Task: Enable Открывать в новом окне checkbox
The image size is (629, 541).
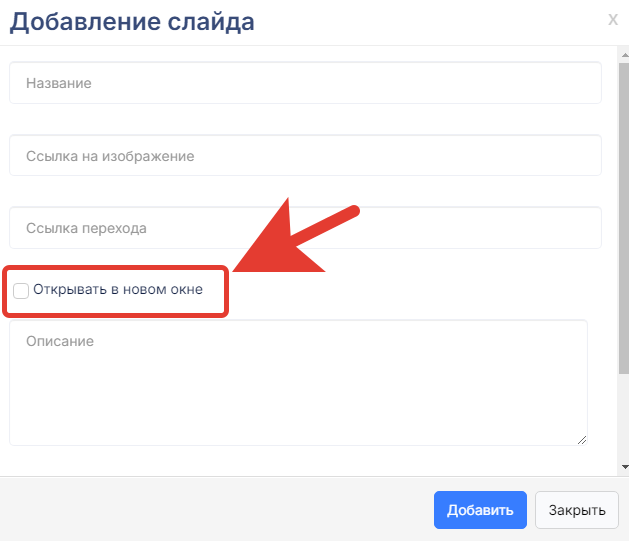Action: pos(21,291)
